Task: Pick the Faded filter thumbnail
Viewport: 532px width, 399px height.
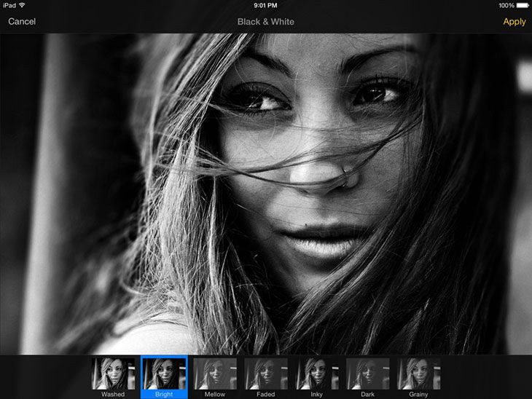Action: pyautogui.click(x=266, y=374)
